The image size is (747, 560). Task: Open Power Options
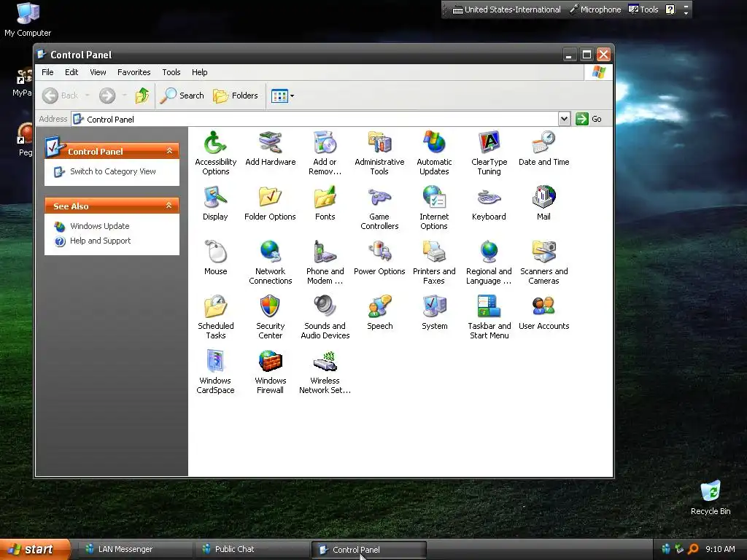coord(379,257)
